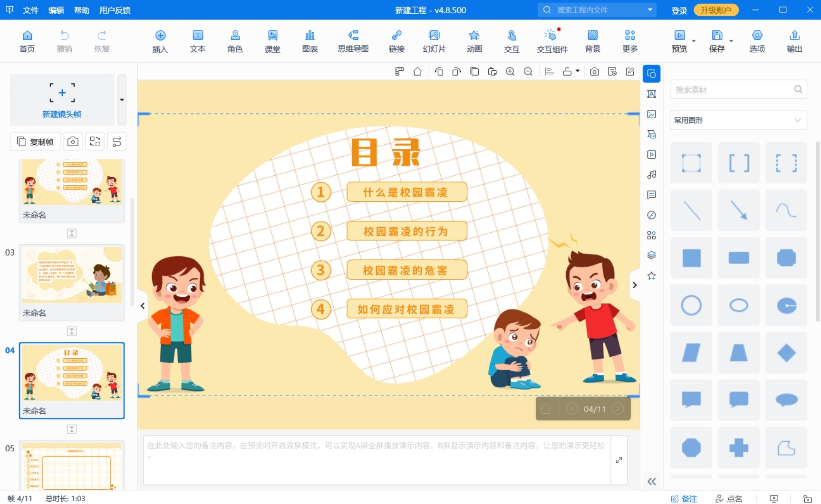Click the zoom out magnifier on canvas toolbar
This screenshot has height=504, width=821.
(x=528, y=72)
